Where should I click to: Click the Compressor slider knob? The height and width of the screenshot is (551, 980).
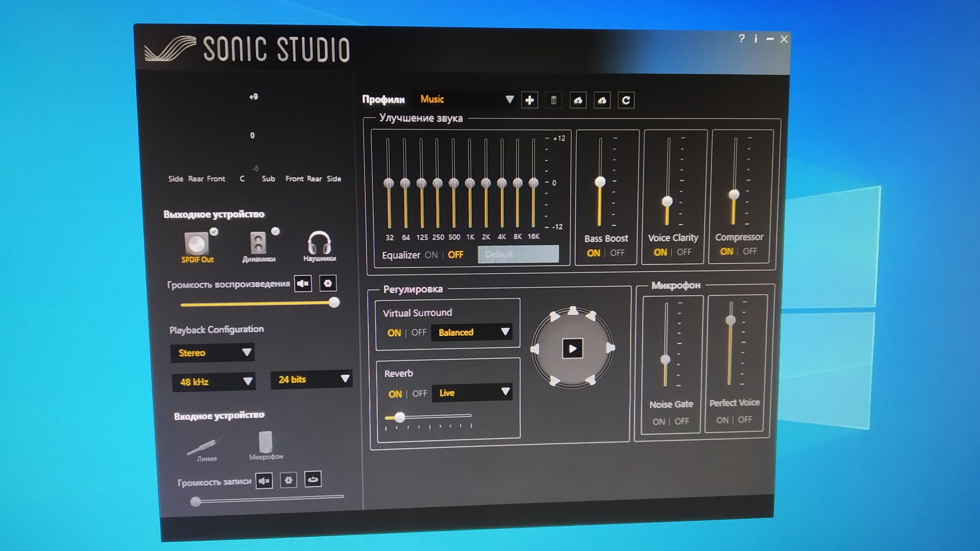(734, 194)
